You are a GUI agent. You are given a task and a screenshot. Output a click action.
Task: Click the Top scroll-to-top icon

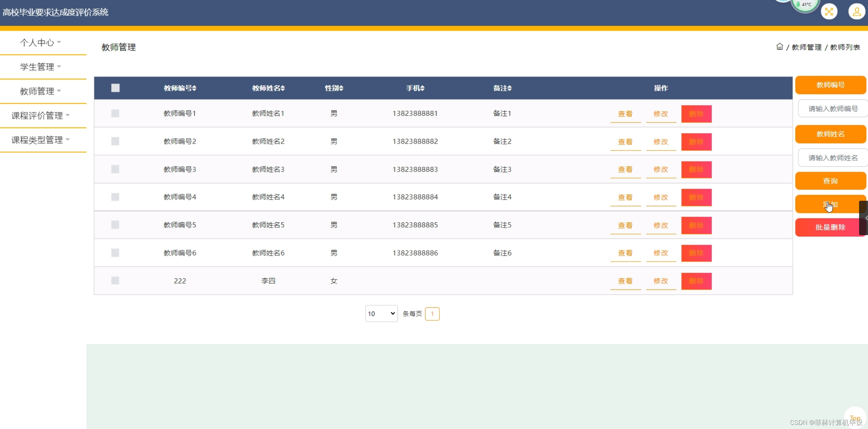point(855,418)
